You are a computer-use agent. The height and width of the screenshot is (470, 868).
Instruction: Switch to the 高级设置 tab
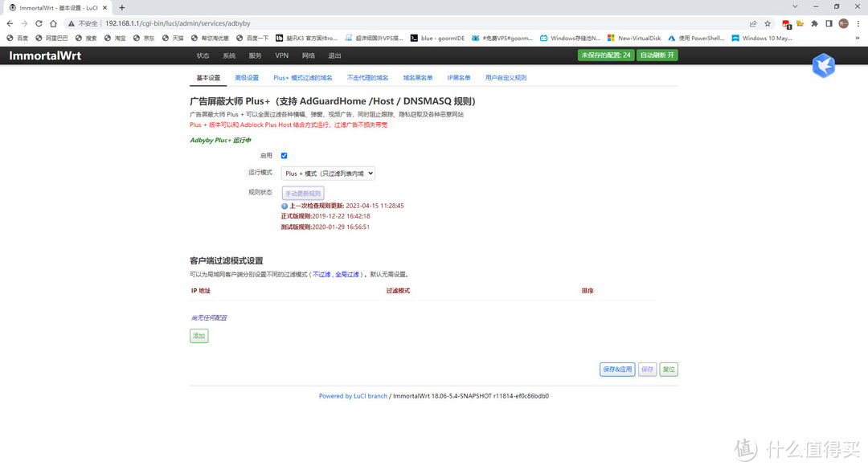pos(247,78)
